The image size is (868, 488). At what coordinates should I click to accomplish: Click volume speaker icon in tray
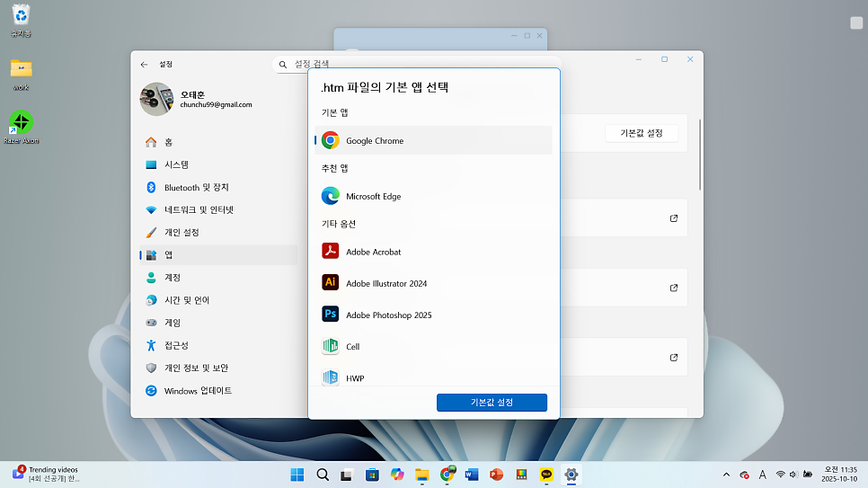[x=793, y=475]
